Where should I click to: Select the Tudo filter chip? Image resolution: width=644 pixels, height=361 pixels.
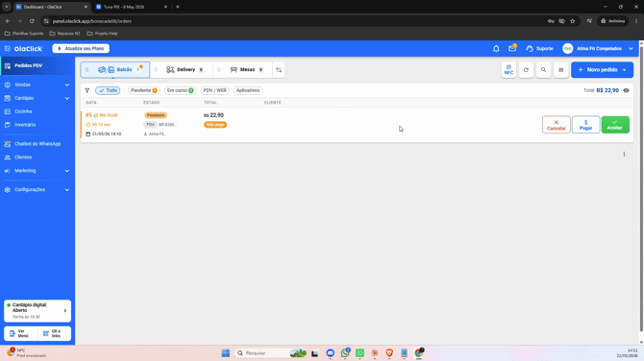(108, 90)
